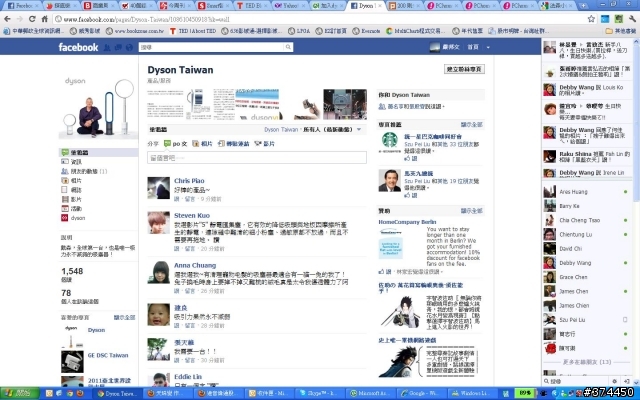Viewport: 640px width, 400px height.
Task: Open chat with Cha Cheng Tsao
Action: (586, 220)
